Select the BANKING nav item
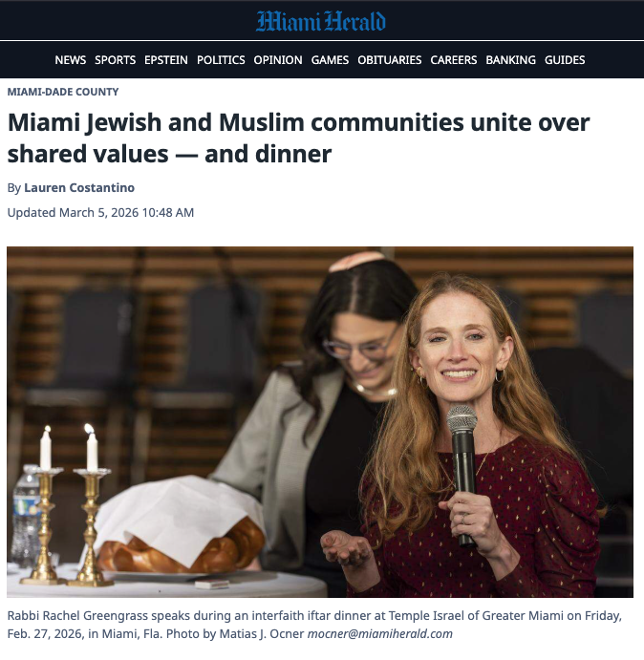The width and height of the screenshot is (644, 660). point(510,60)
